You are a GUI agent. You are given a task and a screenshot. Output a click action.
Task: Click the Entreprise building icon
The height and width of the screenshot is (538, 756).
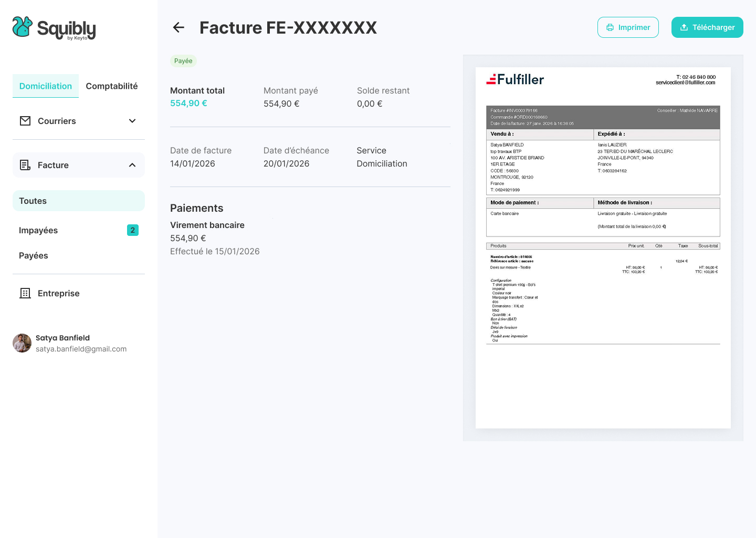[25, 293]
